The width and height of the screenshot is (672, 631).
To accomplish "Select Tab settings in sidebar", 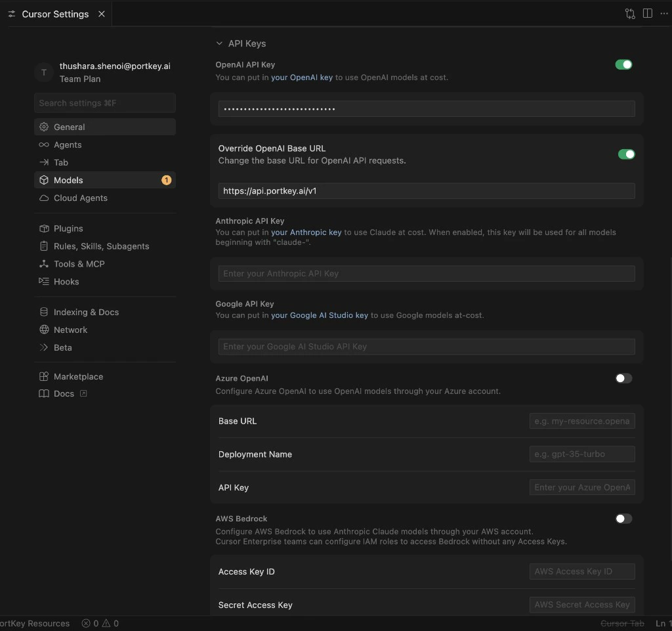I will pos(105,162).
